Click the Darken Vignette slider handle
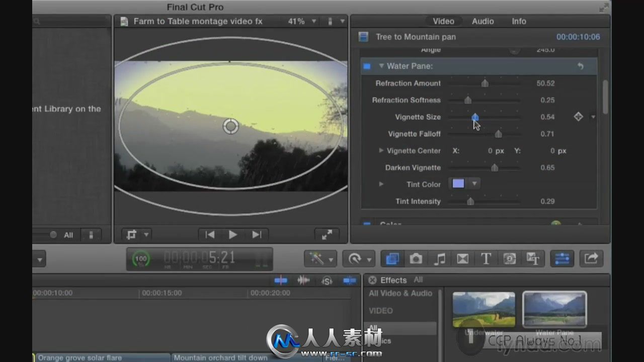This screenshot has height=362, width=644. point(494,167)
